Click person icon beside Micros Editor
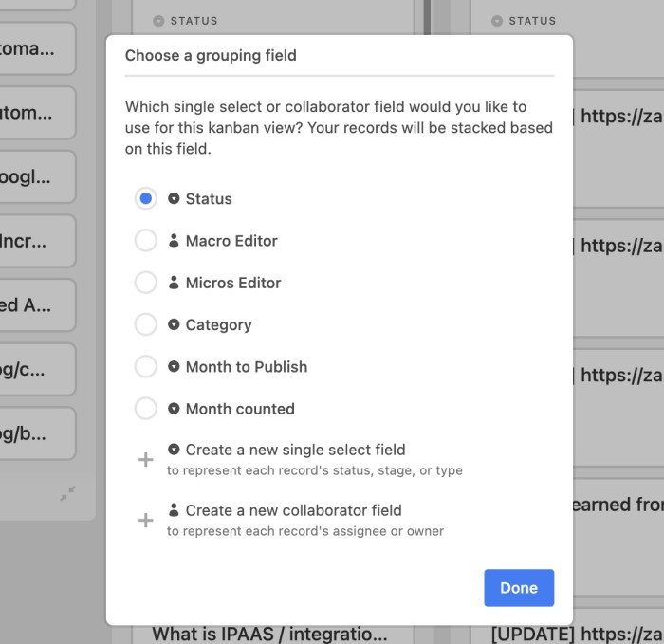 pos(174,283)
